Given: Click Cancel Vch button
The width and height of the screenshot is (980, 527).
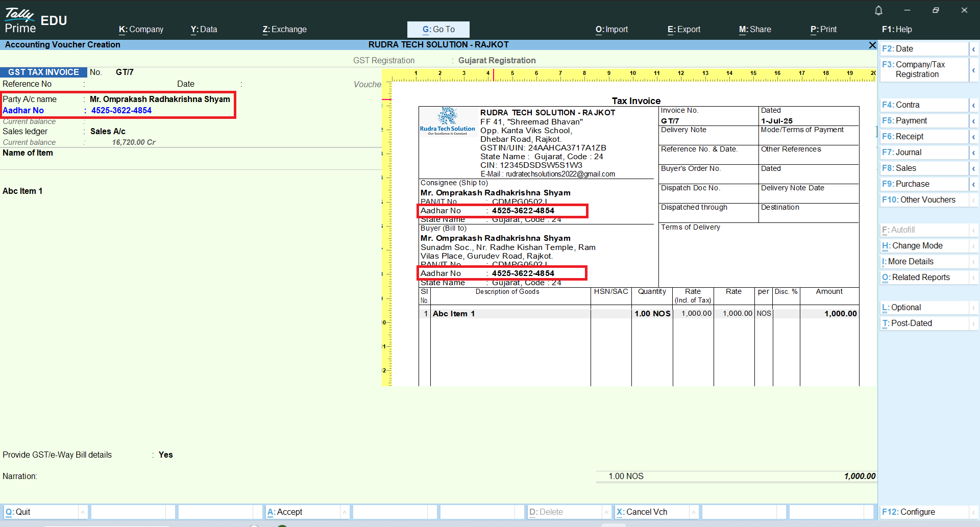Looking at the screenshot, I should (x=646, y=512).
